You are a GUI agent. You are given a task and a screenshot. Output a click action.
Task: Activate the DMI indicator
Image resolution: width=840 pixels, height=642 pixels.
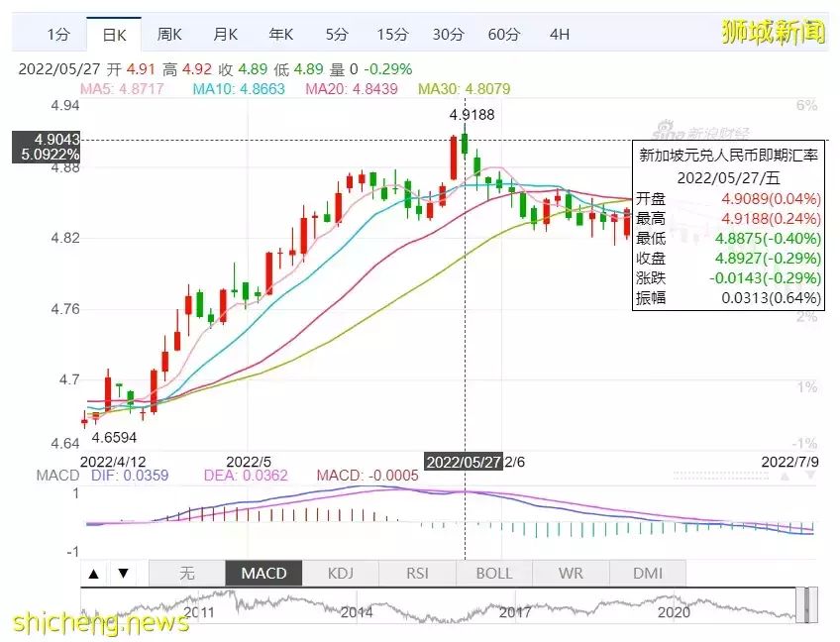[647, 574]
